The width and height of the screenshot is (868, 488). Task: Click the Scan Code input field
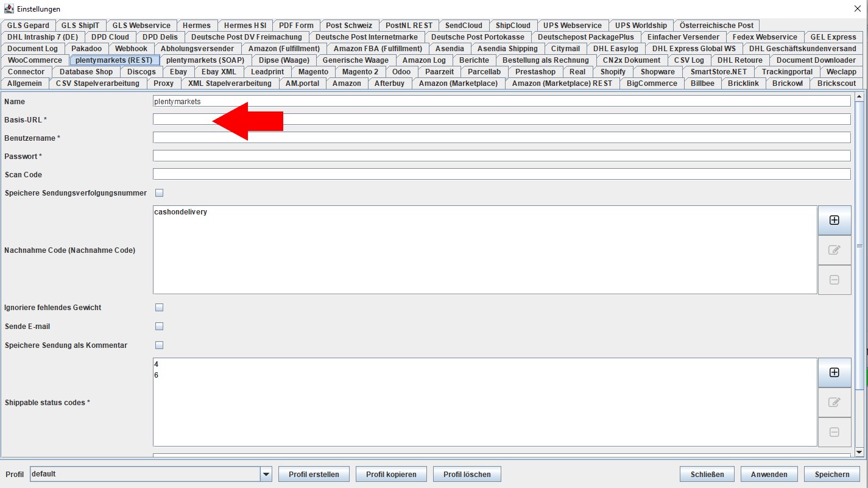[x=501, y=174]
